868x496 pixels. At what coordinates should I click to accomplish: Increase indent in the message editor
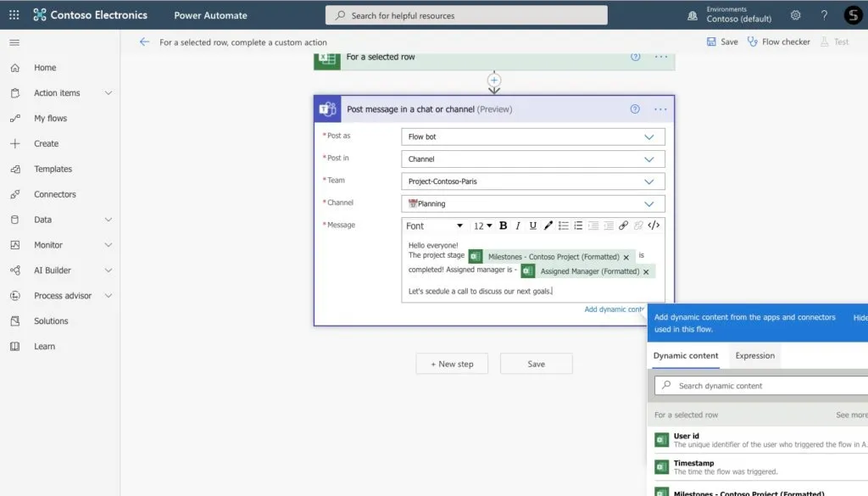click(609, 226)
